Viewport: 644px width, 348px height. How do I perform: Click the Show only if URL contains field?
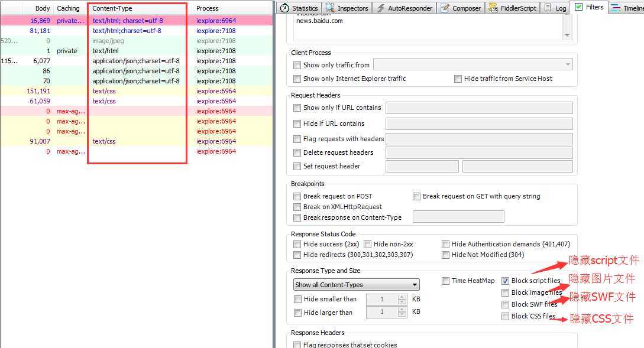tap(479, 108)
